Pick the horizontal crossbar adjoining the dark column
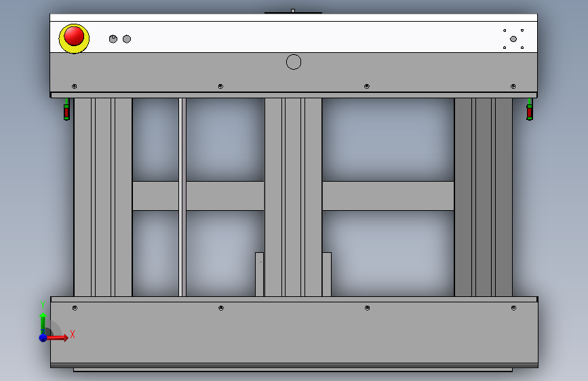This screenshot has height=381, width=588. pos(388,196)
